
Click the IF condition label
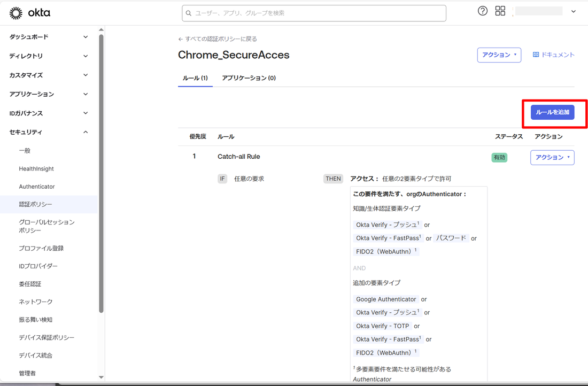coord(222,179)
